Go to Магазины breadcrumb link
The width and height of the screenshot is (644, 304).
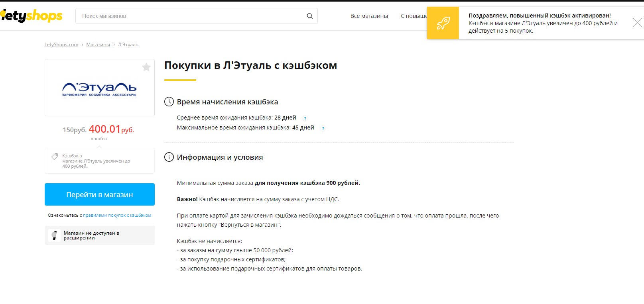[x=98, y=45]
